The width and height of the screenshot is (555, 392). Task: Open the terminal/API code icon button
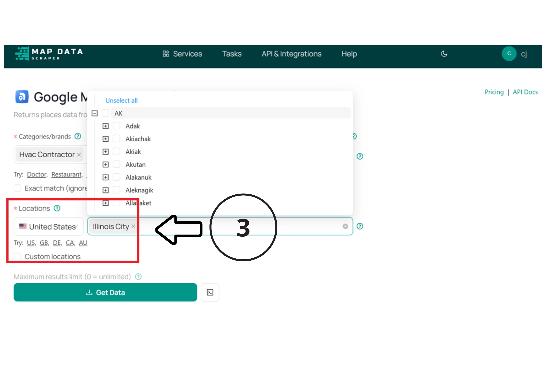(210, 292)
